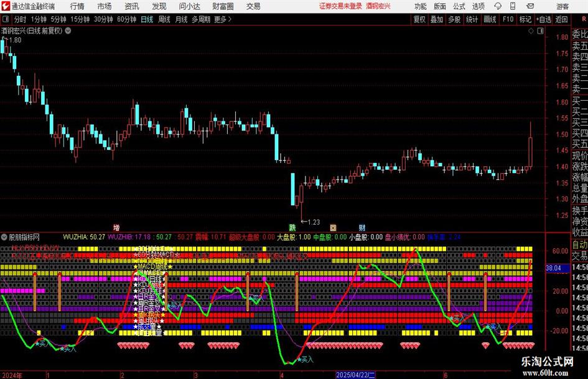Image resolution: width=588 pixels, height=379 pixels.
Task: Click the 增 event marker on chart
Action: 116,227
